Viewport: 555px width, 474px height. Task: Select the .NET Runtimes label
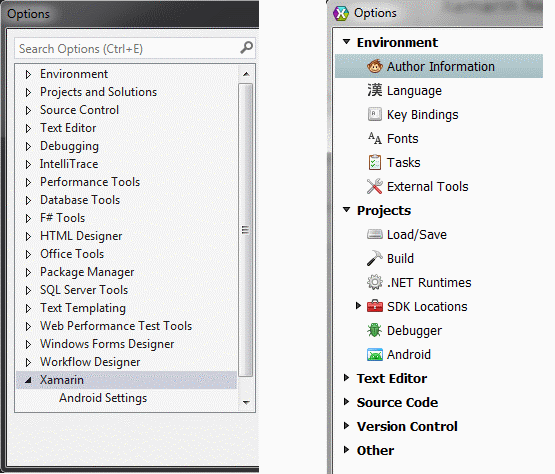pyautogui.click(x=429, y=282)
